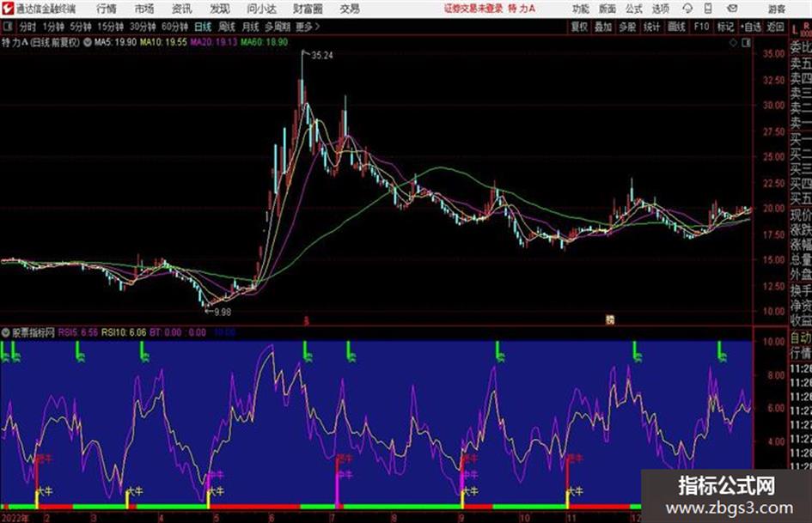Image resolution: width=812 pixels, height=523 pixels.
Task: Switch to the 60分钟 period tab
Action: click(x=175, y=27)
